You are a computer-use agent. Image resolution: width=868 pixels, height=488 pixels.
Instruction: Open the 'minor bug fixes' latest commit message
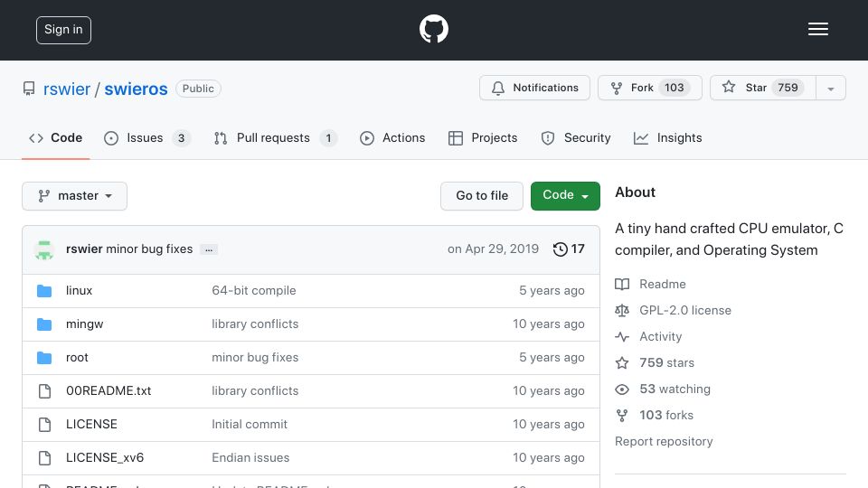(x=149, y=249)
